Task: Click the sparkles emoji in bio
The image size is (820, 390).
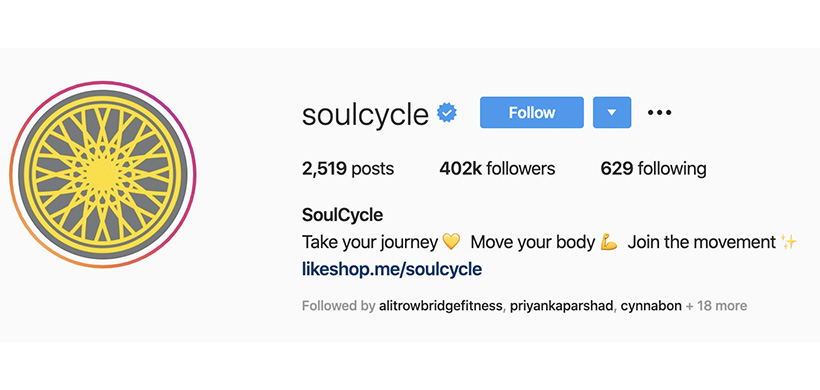Action: 789,242
